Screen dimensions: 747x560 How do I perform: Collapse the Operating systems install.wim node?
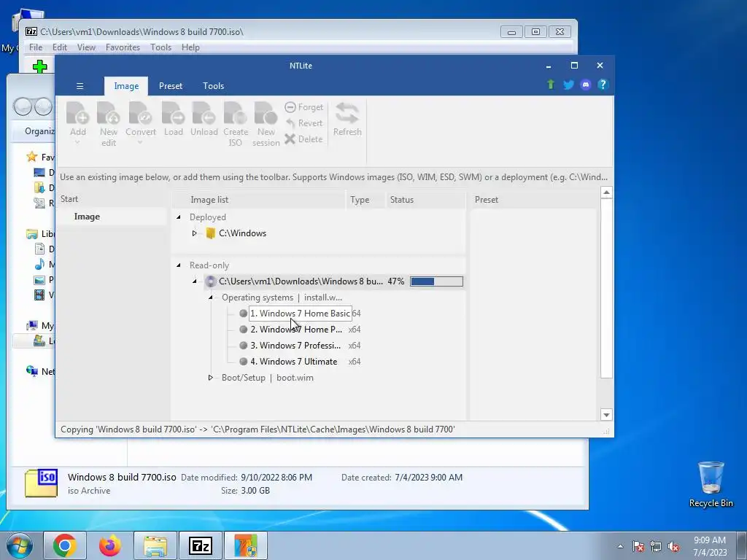[x=211, y=297]
